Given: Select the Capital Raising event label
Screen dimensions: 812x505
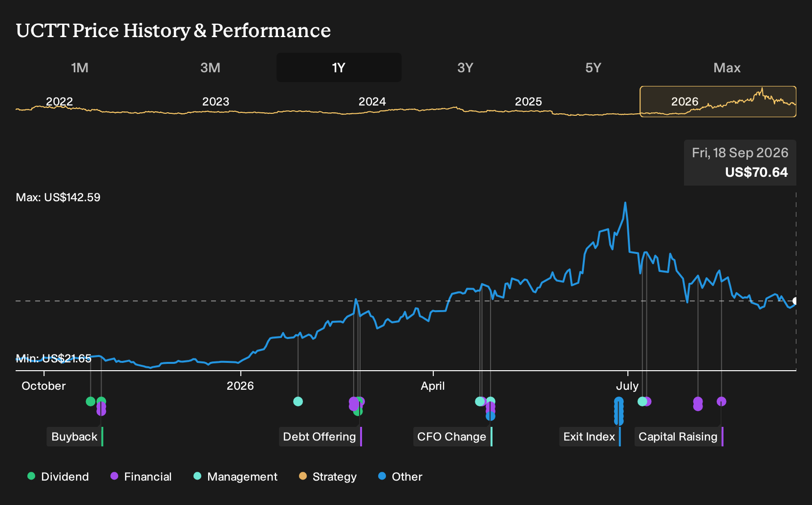Looking at the screenshot, I should 679,437.
